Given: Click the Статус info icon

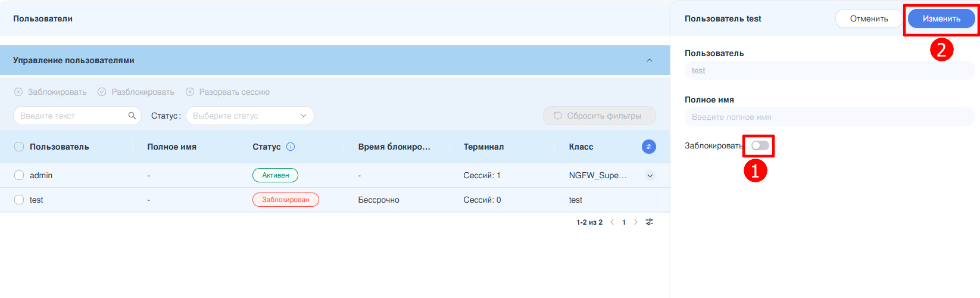Looking at the screenshot, I should coord(291,147).
